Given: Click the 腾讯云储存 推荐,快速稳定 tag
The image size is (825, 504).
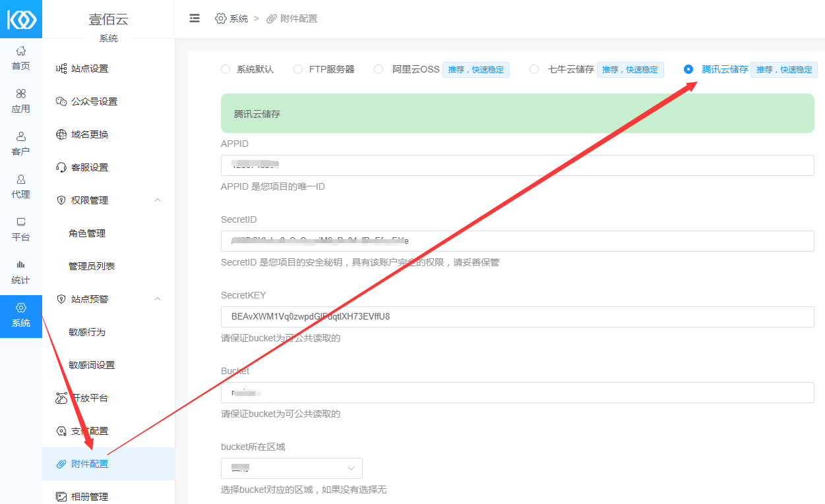Looking at the screenshot, I should tap(784, 70).
